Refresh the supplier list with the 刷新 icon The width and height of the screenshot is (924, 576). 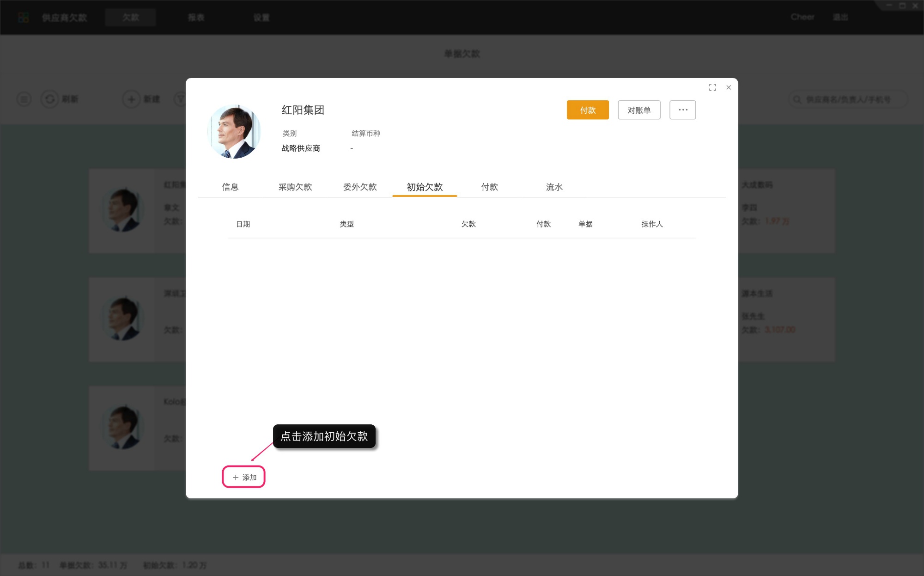point(50,99)
